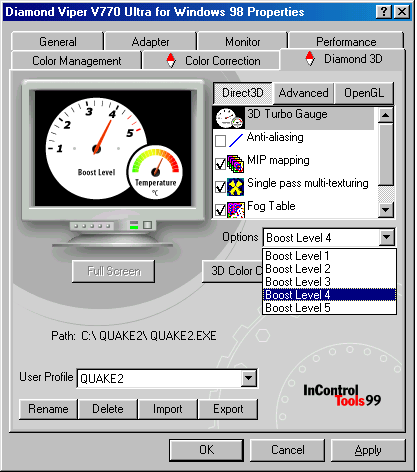Click the 3D Color button
This screenshot has height=472, width=417.
click(x=232, y=271)
